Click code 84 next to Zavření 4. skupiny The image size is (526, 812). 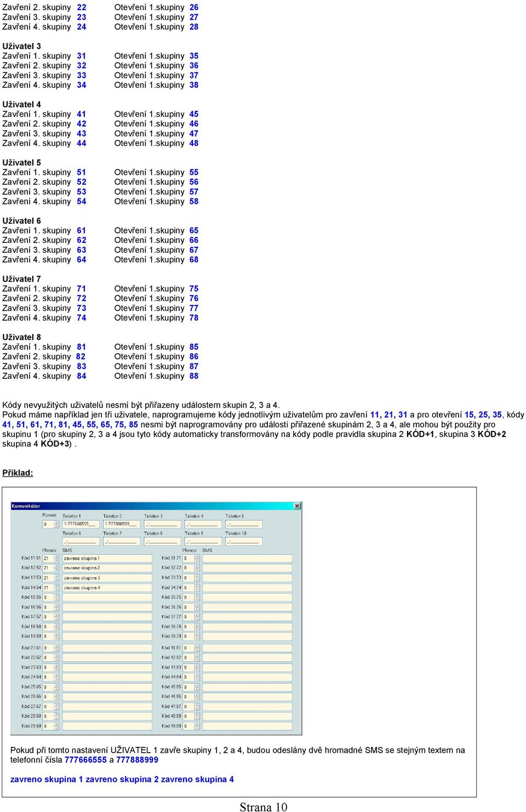coord(82,376)
